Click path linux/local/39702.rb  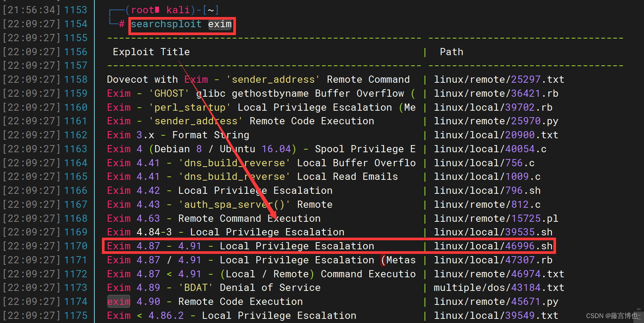coord(493,107)
